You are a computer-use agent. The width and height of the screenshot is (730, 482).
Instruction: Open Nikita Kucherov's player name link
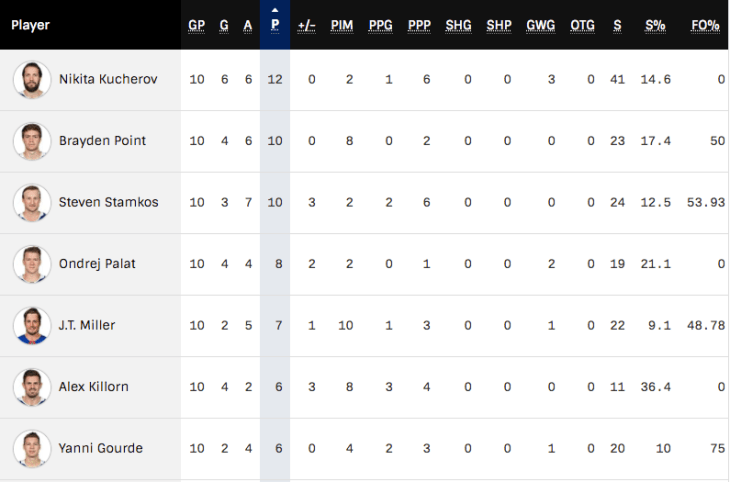[108, 79]
